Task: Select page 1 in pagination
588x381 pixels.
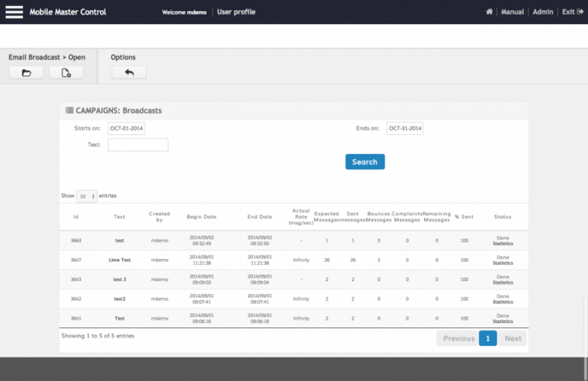Action: 488,338
